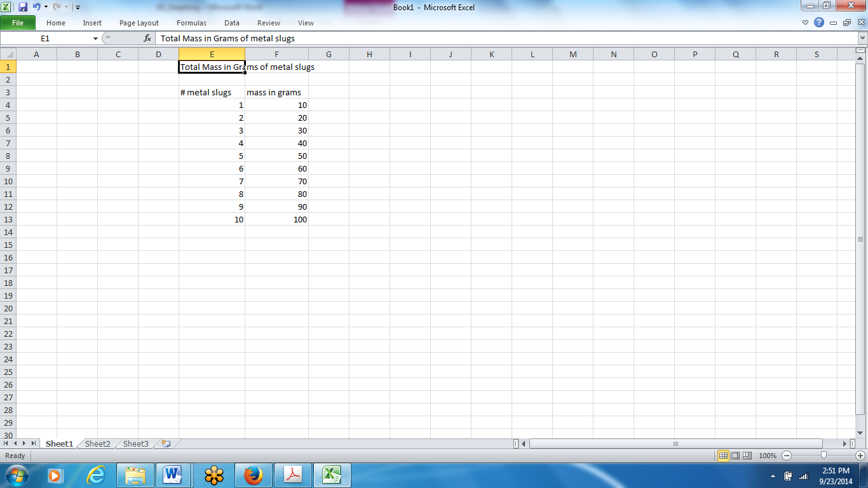Viewport: 868px width, 488px height.
Task: Insert a new worksheet using the Insert Worksheet icon
Action: 165,444
